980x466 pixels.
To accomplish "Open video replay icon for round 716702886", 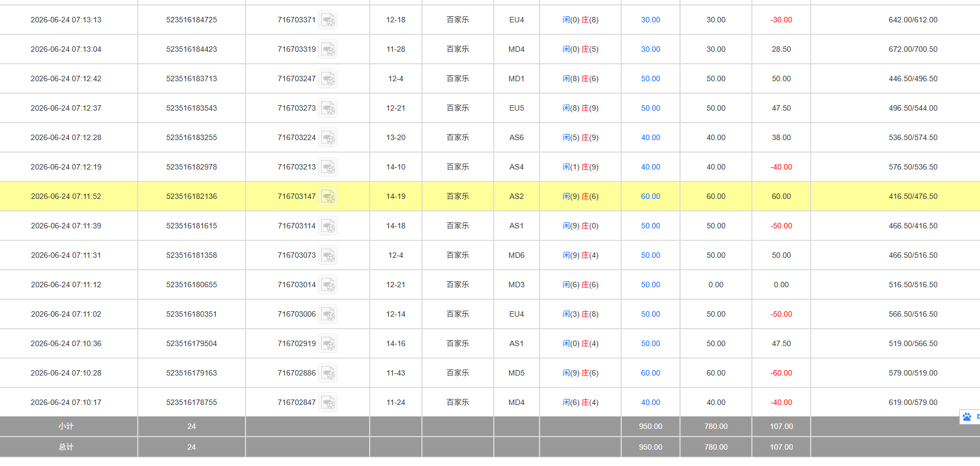I will (x=328, y=373).
